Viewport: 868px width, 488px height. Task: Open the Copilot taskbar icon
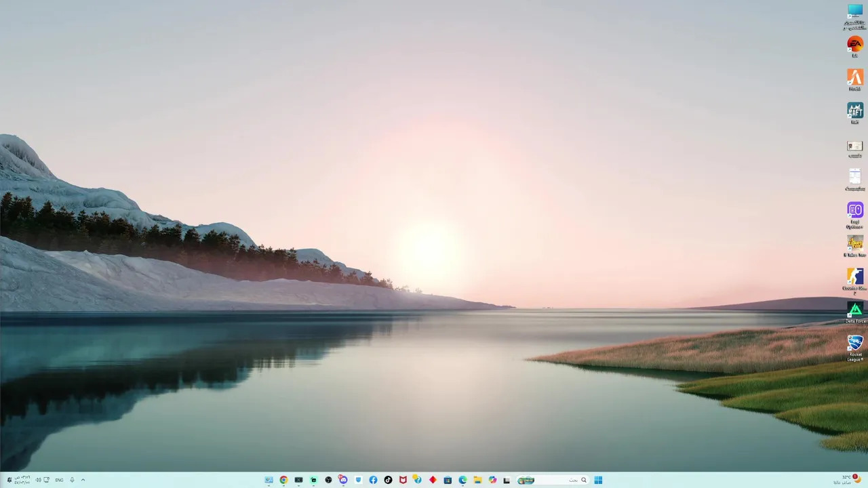[x=492, y=480]
